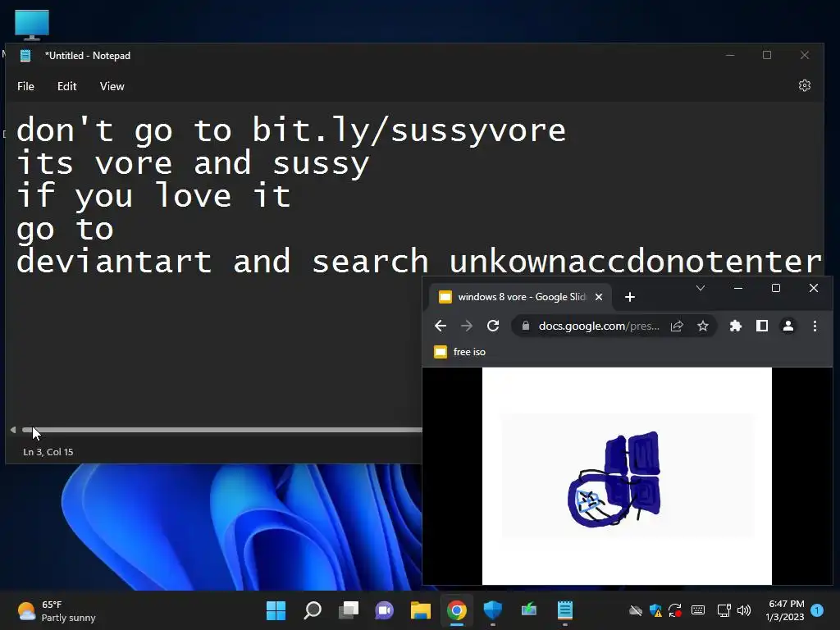Reload the Chrome page

(493, 326)
